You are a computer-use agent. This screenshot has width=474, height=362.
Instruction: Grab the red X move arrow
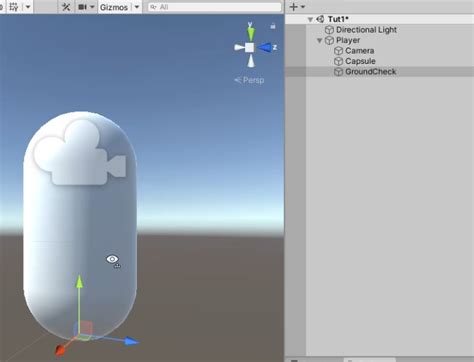coord(61,349)
